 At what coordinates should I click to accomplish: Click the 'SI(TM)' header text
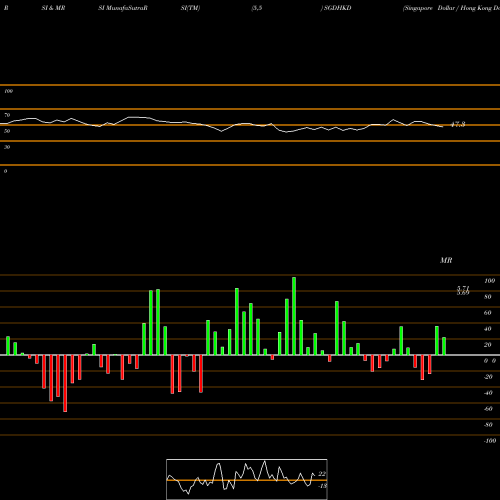[190, 8]
